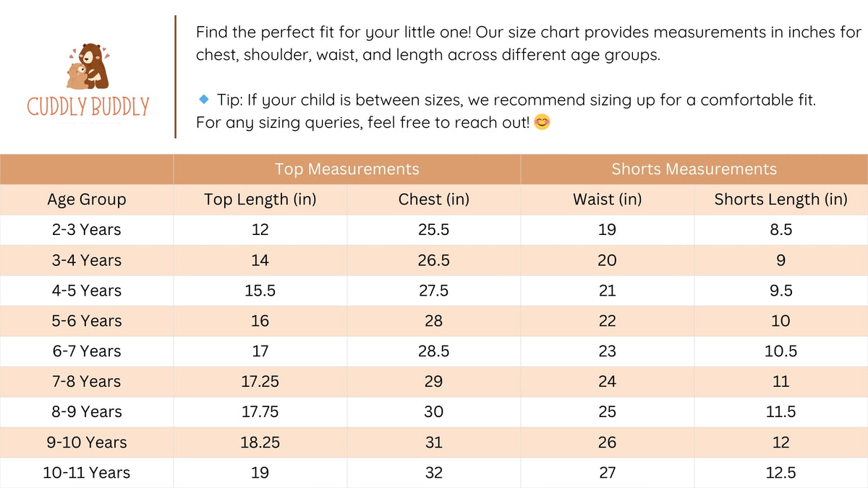This screenshot has height=488, width=868.
Task: Click the 'Find the perfect fit' intro text
Action: click(528, 33)
